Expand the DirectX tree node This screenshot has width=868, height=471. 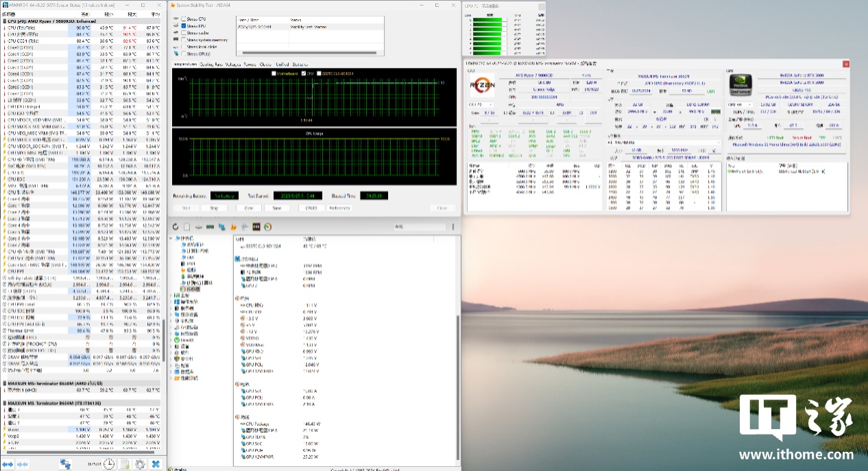[x=172, y=339]
